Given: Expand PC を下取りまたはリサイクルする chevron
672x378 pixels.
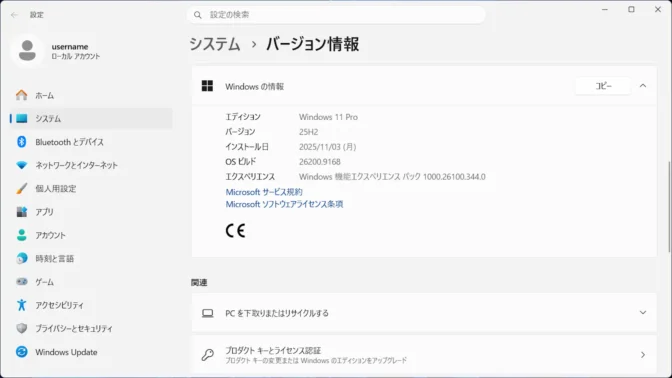Looking at the screenshot, I should [643, 313].
